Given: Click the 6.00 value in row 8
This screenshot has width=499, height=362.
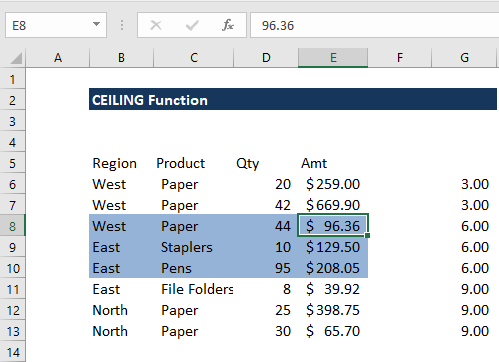Looking at the screenshot, I should 464,226.
